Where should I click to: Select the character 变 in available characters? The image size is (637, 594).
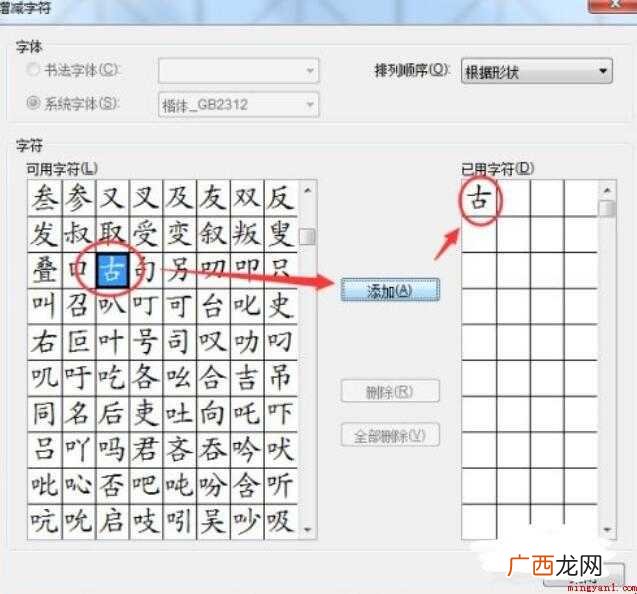pos(180,234)
